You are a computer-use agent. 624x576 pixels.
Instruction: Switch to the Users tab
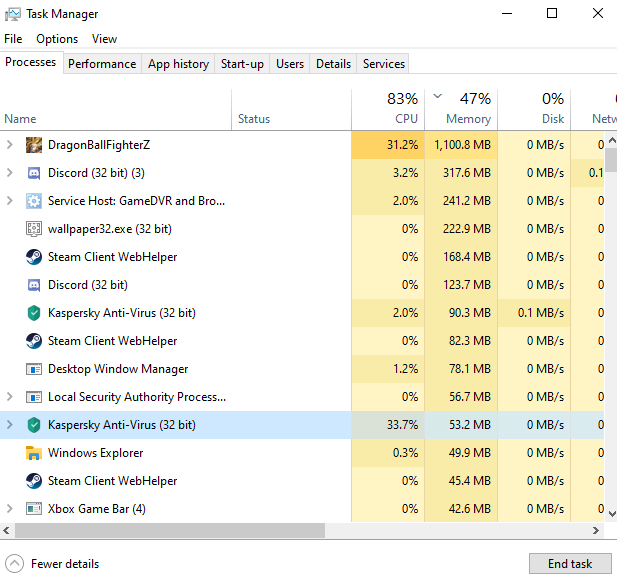click(290, 64)
